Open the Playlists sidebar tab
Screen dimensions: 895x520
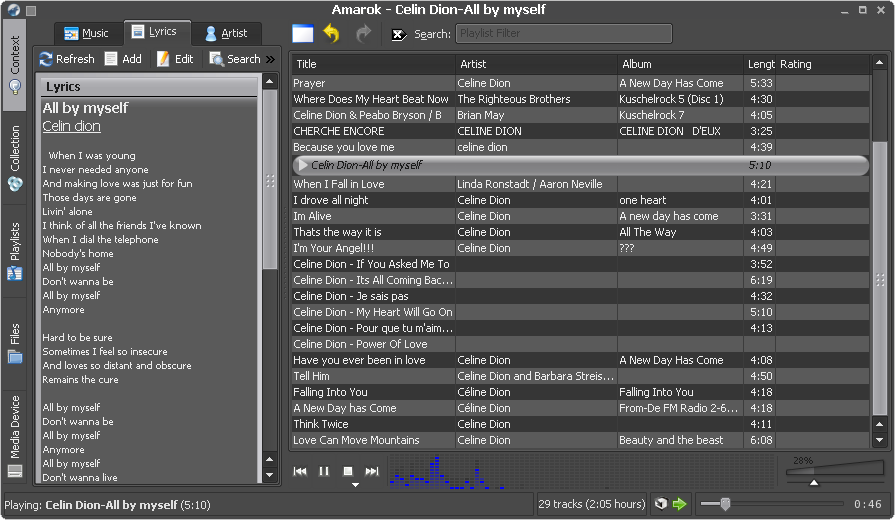click(14, 251)
